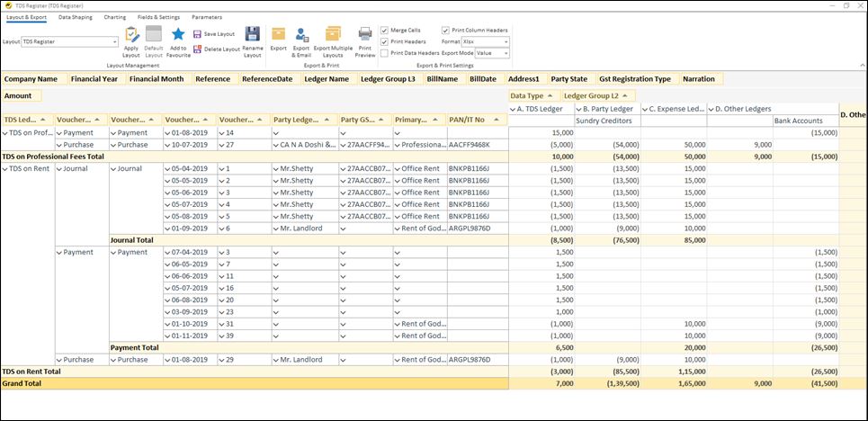Switch to the Layout & Export tab
Image resolution: width=868 pixels, height=421 pixels.
tap(27, 17)
